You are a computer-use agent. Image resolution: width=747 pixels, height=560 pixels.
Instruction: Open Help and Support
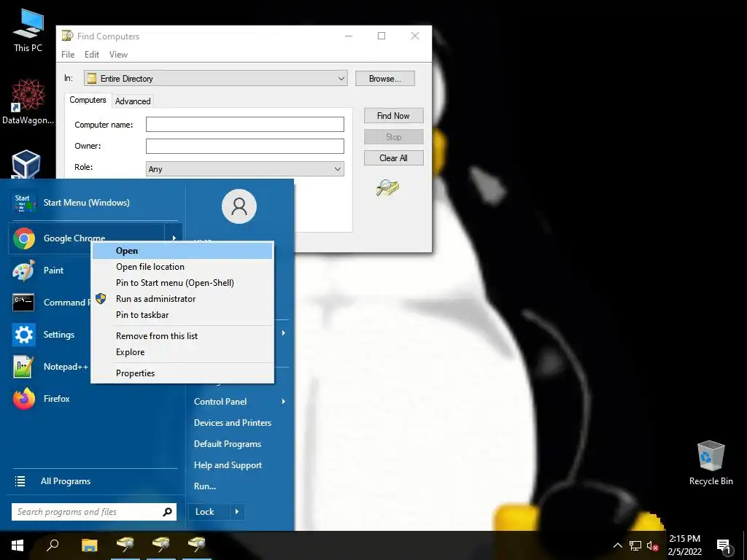click(x=228, y=465)
